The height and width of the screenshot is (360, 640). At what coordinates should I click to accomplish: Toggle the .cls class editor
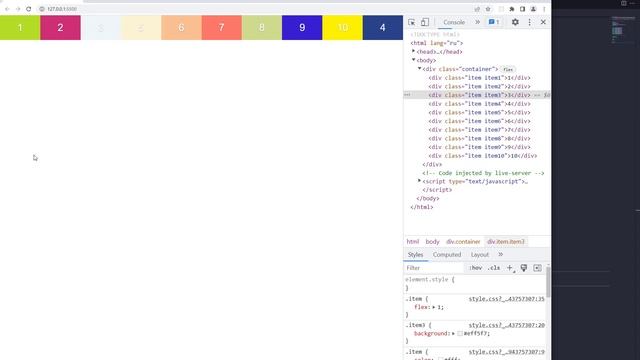coord(494,268)
